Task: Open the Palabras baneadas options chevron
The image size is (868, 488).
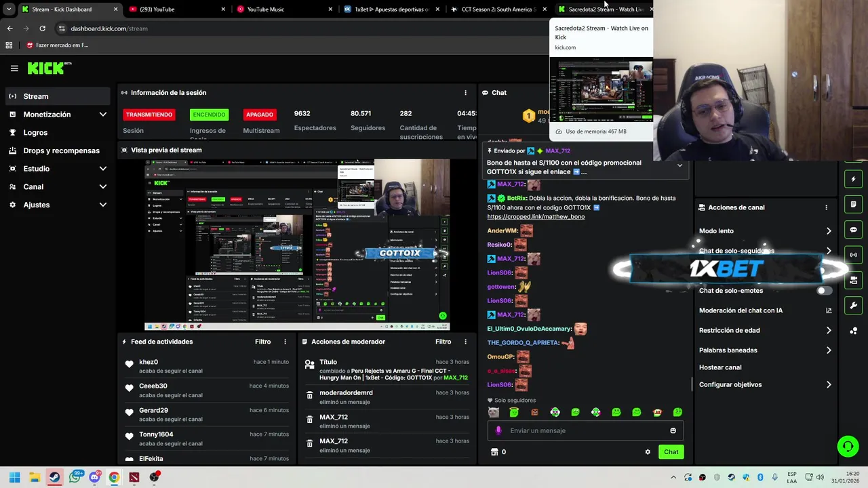Action: tap(829, 350)
